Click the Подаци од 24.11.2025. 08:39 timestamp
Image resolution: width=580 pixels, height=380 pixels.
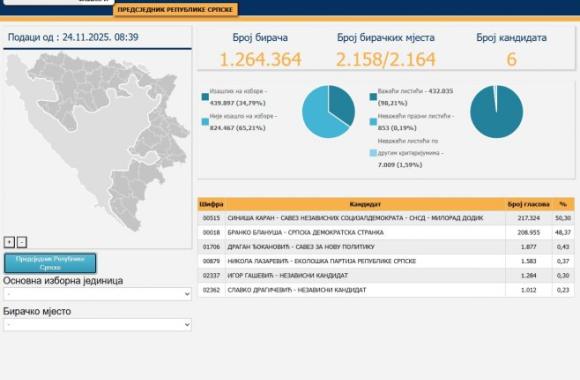[73, 37]
